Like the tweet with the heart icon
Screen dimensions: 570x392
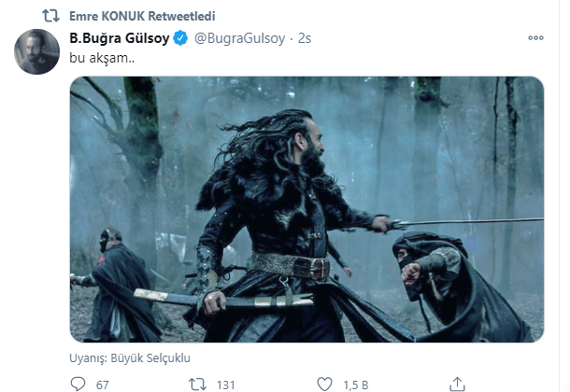(x=322, y=383)
